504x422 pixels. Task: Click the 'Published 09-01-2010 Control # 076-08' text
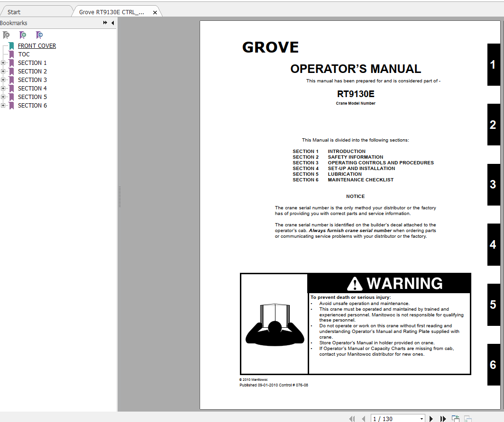[274, 385]
